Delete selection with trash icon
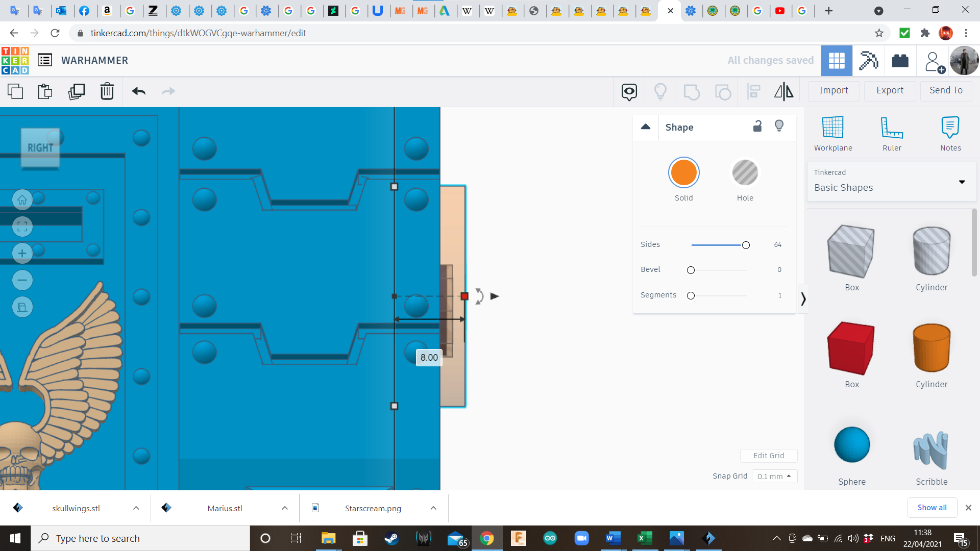Viewport: 980px width, 551px height. tap(107, 91)
